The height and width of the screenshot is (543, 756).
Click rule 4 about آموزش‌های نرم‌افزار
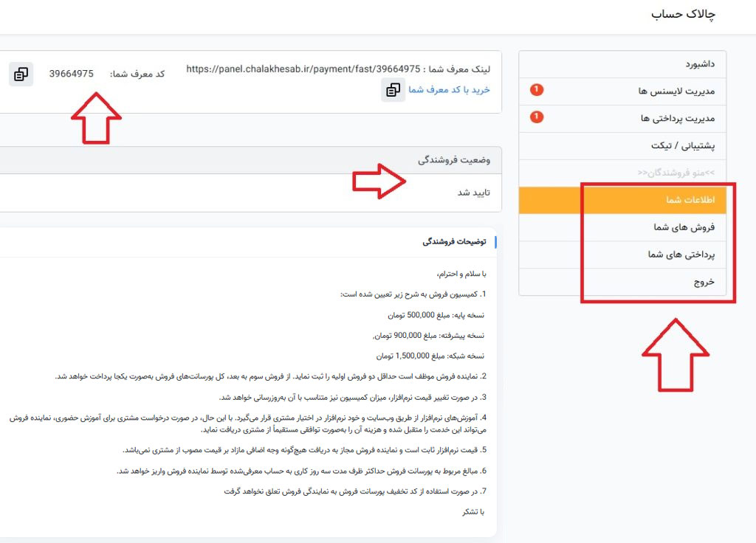pyautogui.click(x=248, y=423)
